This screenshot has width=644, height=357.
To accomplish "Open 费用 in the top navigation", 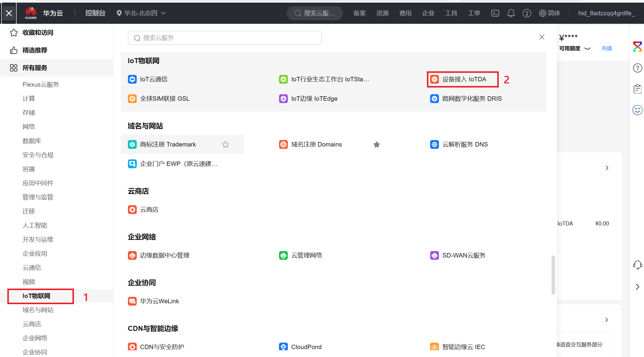I will 405,13.
